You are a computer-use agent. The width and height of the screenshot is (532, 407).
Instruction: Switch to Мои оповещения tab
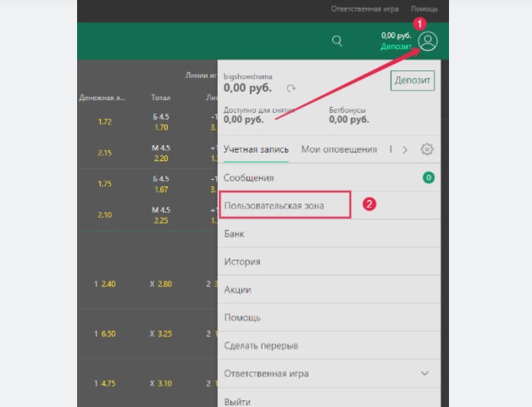click(x=339, y=149)
